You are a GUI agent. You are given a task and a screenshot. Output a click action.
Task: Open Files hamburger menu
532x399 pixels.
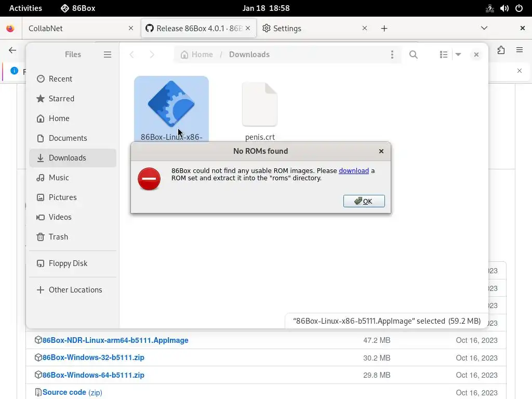(x=107, y=55)
